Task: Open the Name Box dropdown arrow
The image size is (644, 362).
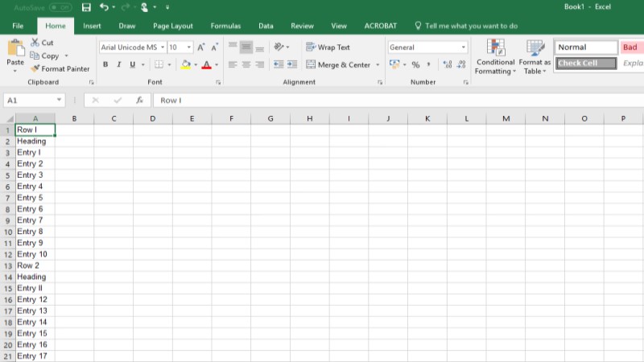Action: (x=59, y=100)
